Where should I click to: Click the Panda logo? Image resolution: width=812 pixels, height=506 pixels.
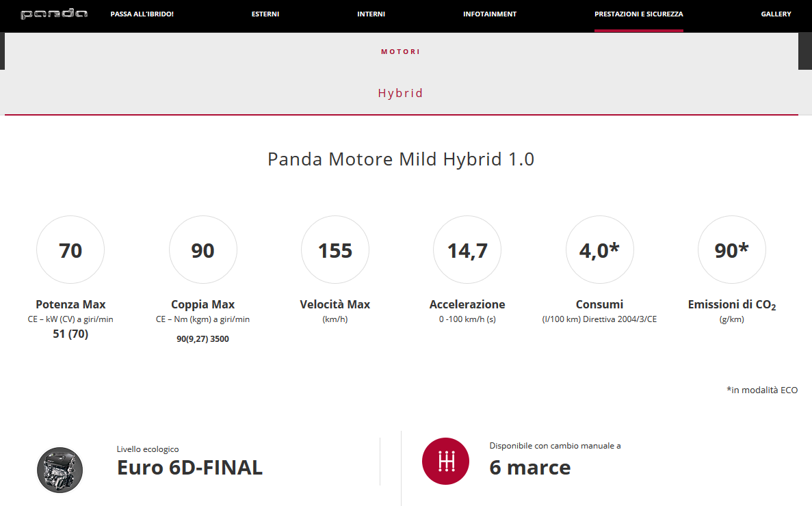[x=54, y=14]
